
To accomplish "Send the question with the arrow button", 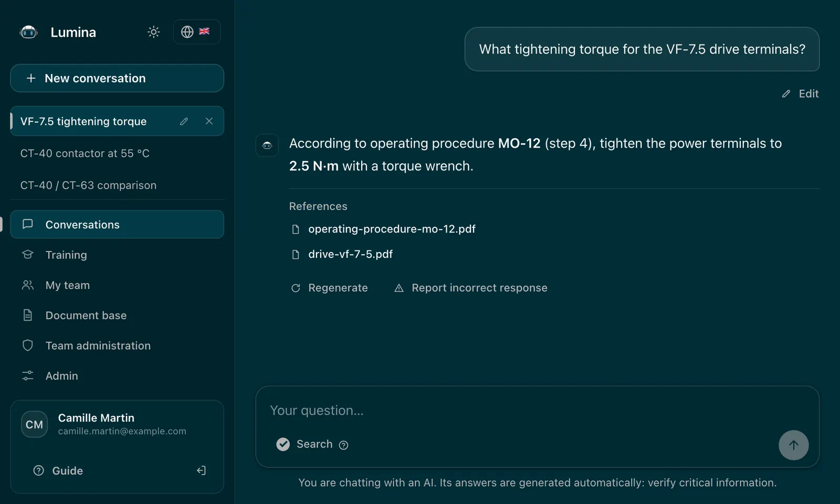I will tap(793, 445).
